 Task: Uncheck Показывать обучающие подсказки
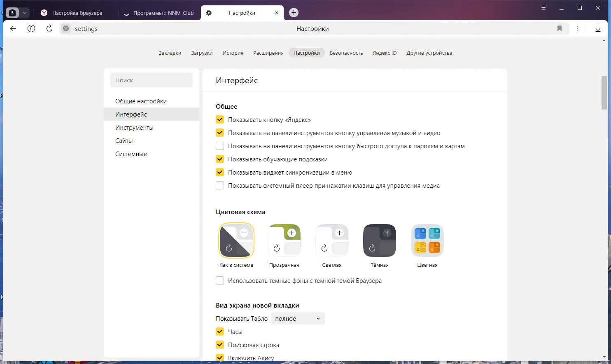click(220, 159)
